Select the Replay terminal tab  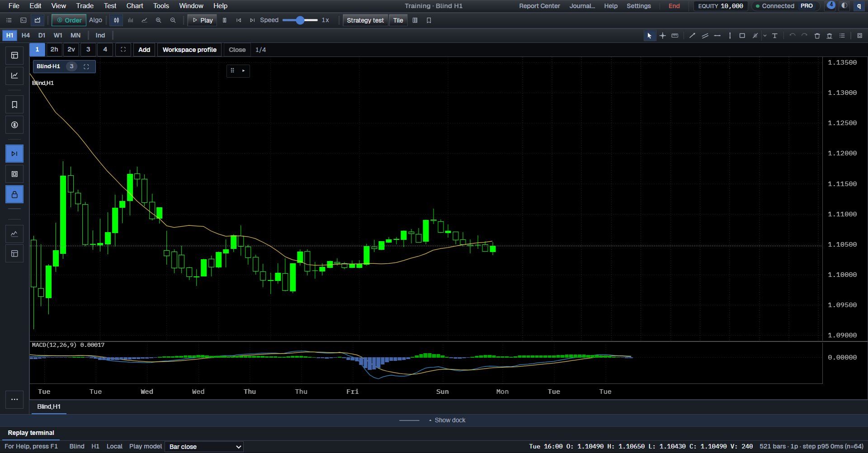31,433
